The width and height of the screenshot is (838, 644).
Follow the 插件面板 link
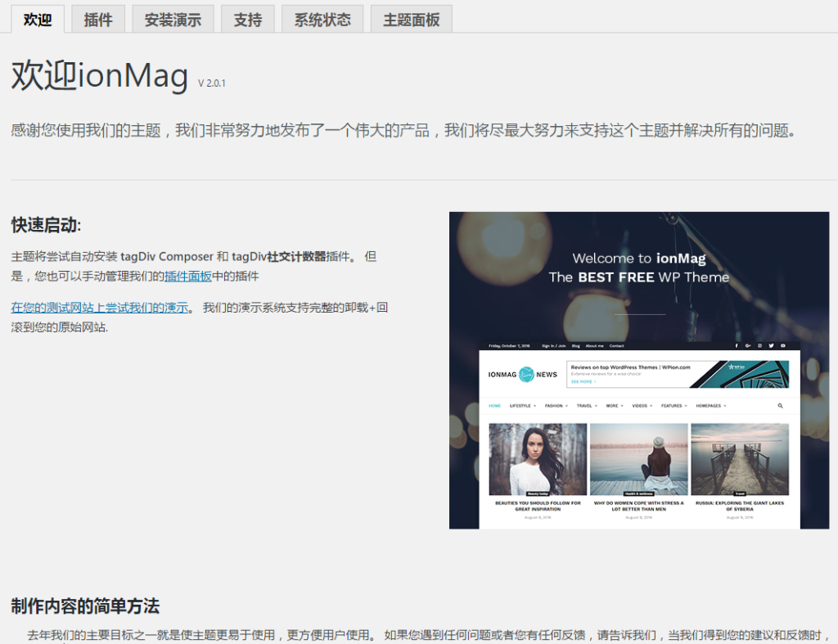point(188,277)
